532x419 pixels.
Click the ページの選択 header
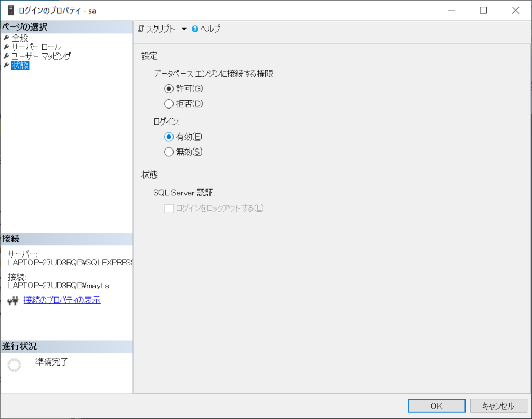(67, 27)
